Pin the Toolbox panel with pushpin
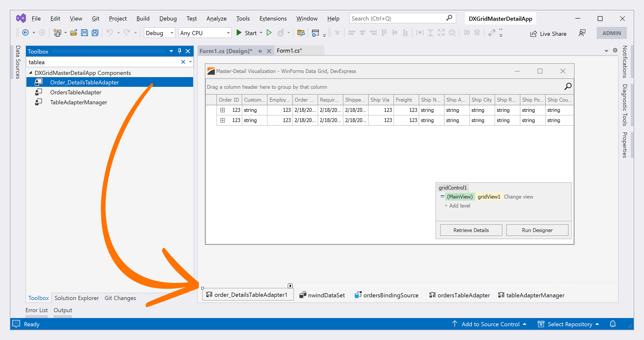 click(179, 51)
